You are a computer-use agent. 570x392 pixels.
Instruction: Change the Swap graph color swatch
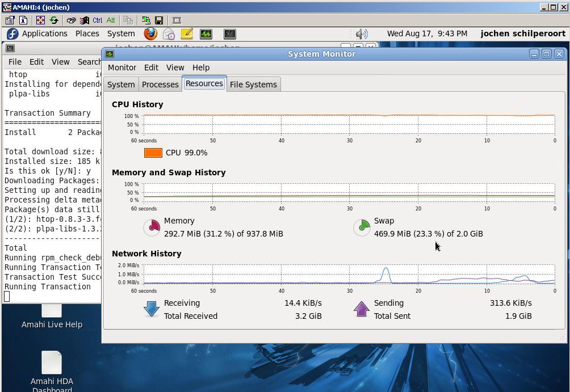(362, 227)
